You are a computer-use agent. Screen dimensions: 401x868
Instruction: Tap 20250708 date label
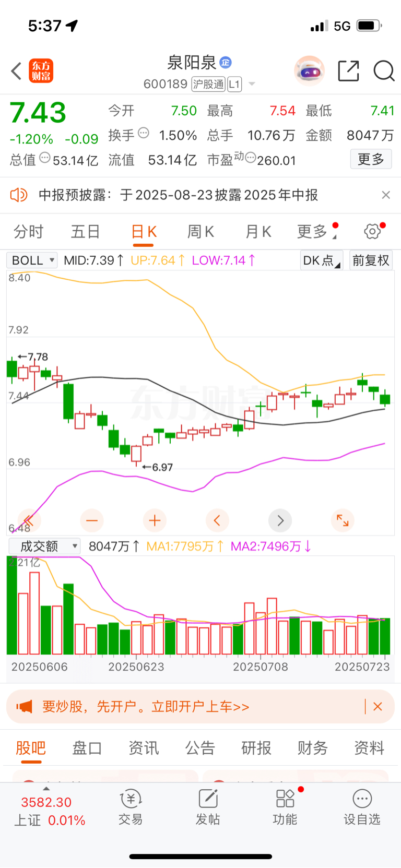click(x=261, y=667)
